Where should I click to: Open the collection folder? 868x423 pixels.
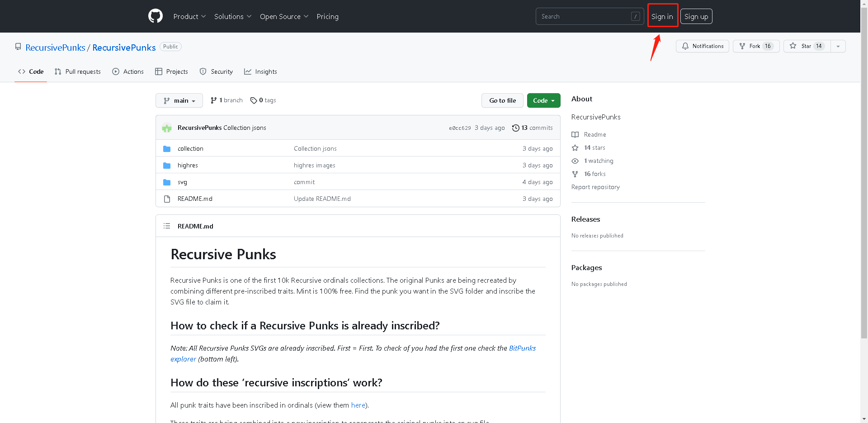190,148
